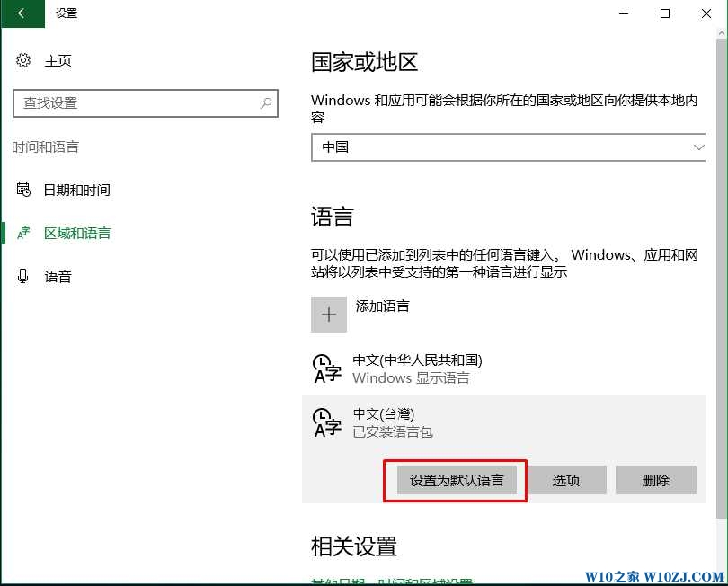Click the Windows 显示语言 status text
This screenshot has height=586, width=728.
point(411,378)
